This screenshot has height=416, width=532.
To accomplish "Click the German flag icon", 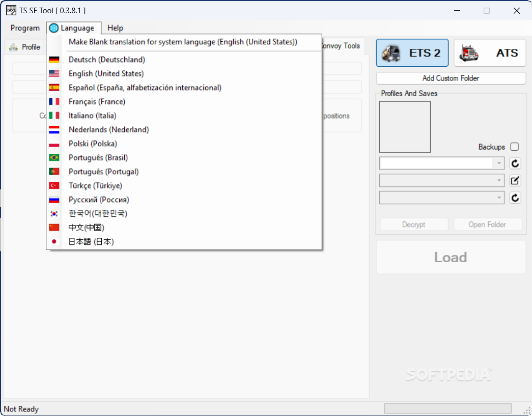I will [54, 60].
